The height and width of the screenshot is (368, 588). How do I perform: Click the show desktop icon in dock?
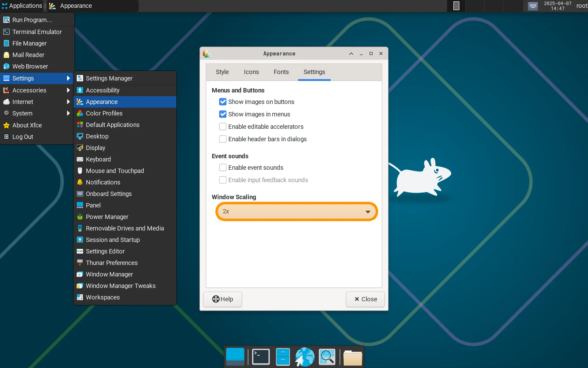point(235,356)
